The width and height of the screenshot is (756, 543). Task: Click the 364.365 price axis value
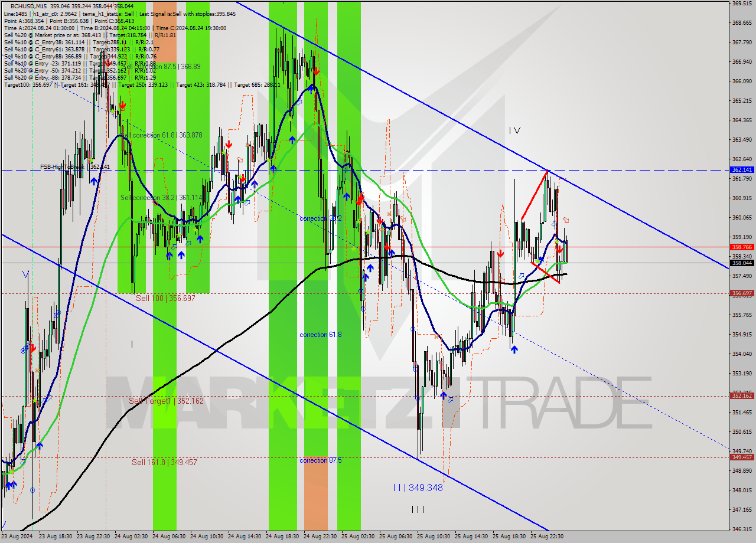(x=742, y=120)
